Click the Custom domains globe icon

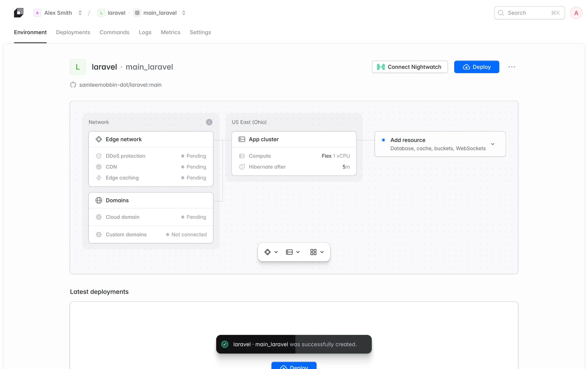tap(99, 235)
